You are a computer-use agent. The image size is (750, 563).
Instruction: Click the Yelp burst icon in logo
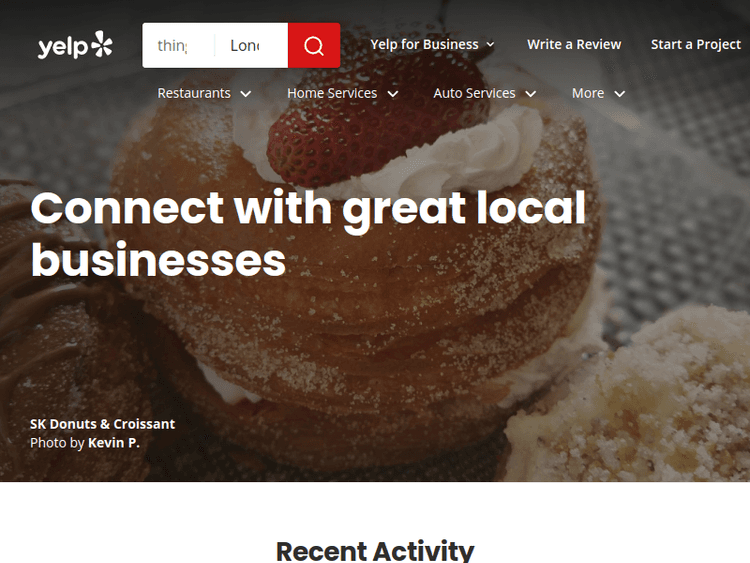102,44
